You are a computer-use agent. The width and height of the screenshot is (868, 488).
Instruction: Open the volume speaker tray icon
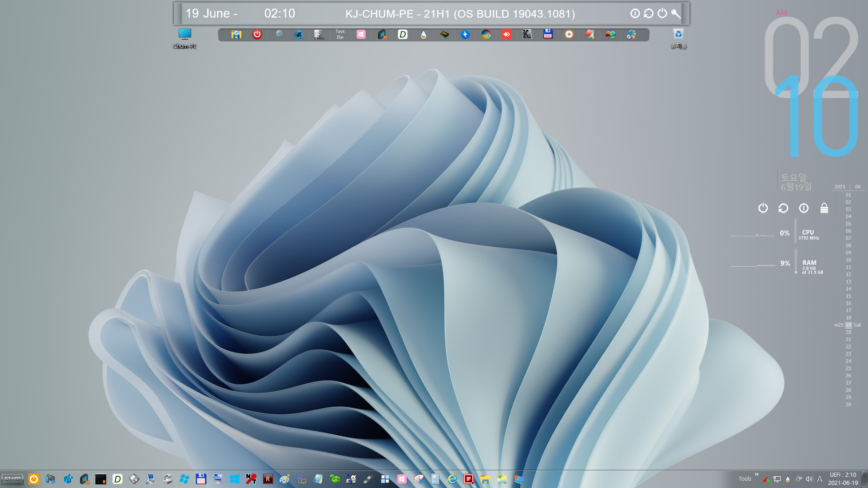809,479
